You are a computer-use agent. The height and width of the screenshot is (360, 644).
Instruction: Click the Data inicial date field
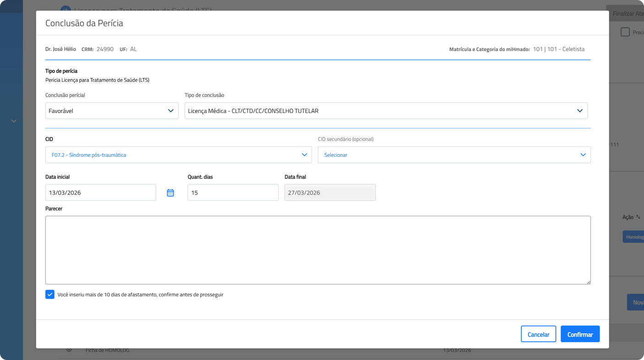pyautogui.click(x=100, y=193)
